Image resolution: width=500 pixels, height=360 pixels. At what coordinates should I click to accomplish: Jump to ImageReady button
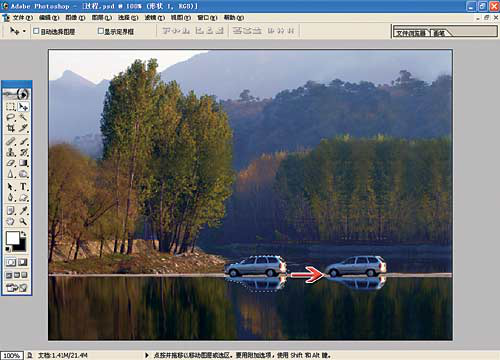(x=16, y=287)
